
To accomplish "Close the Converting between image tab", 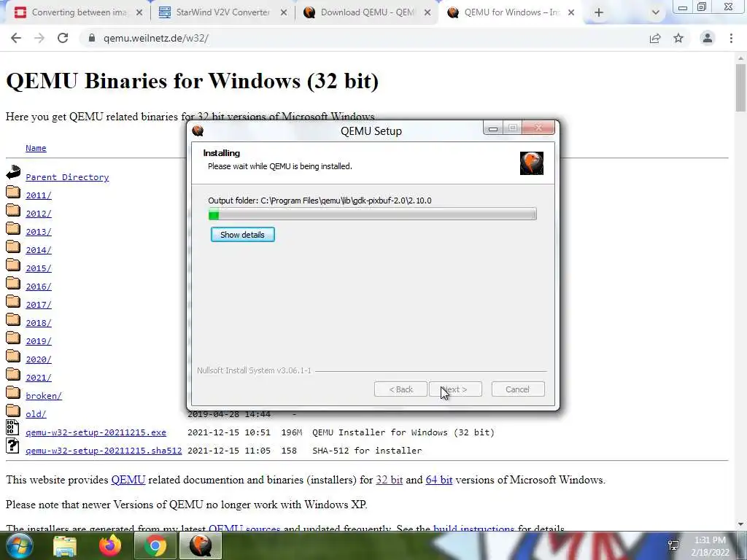I will point(139,12).
